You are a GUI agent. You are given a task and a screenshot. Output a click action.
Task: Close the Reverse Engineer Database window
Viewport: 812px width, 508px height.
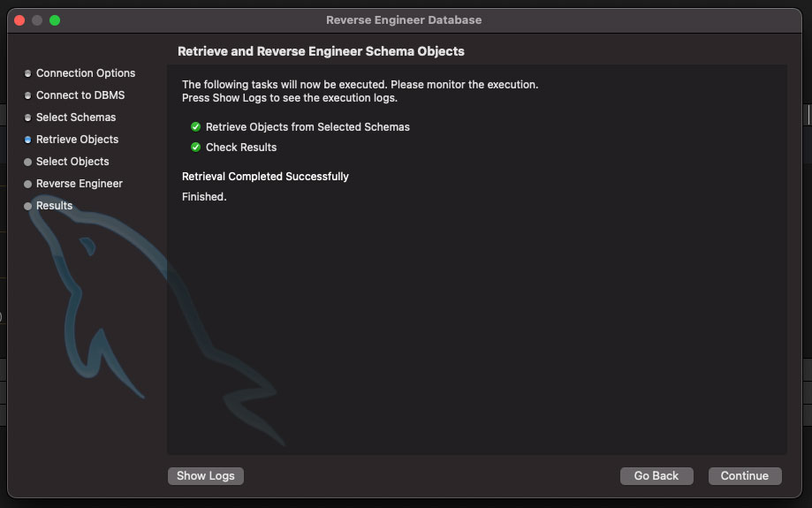click(x=19, y=20)
